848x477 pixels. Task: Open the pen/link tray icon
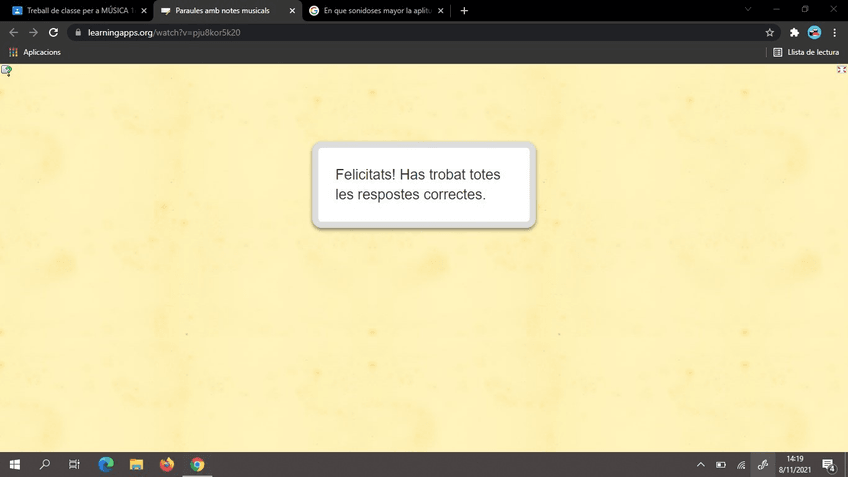[763, 465]
